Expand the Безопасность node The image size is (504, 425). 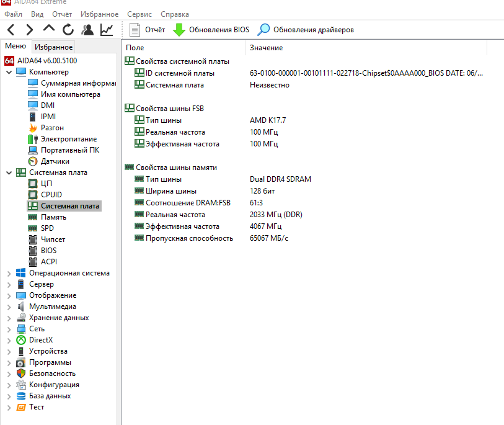click(x=9, y=374)
